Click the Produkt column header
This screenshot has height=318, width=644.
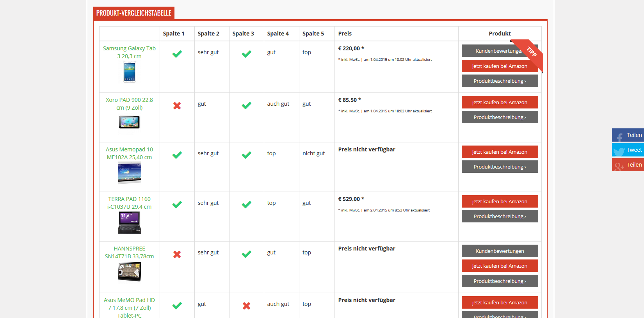point(500,34)
